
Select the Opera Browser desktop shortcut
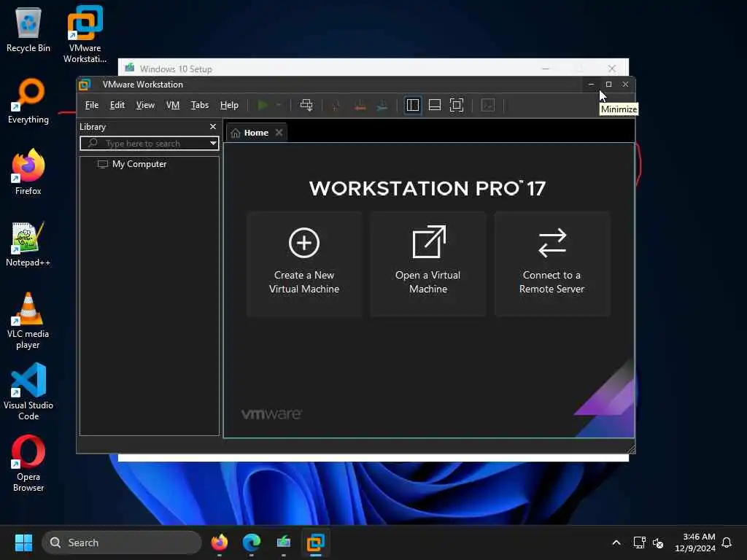28,463
